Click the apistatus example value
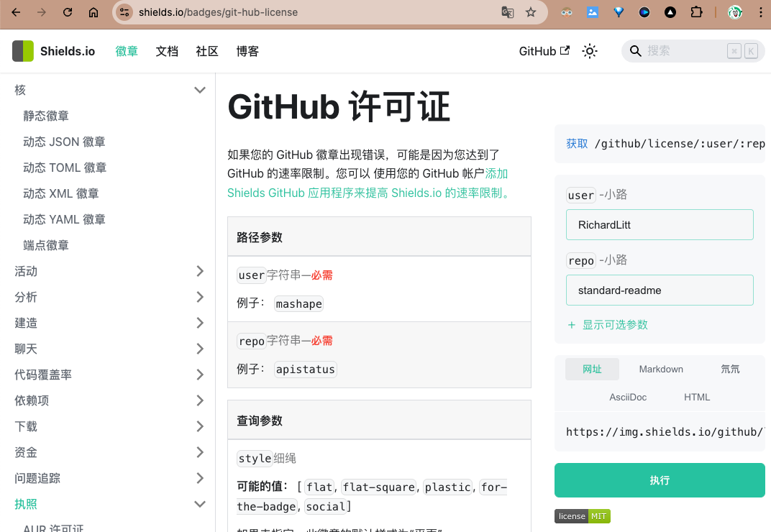Viewport: 771px width, 532px height. click(x=306, y=370)
